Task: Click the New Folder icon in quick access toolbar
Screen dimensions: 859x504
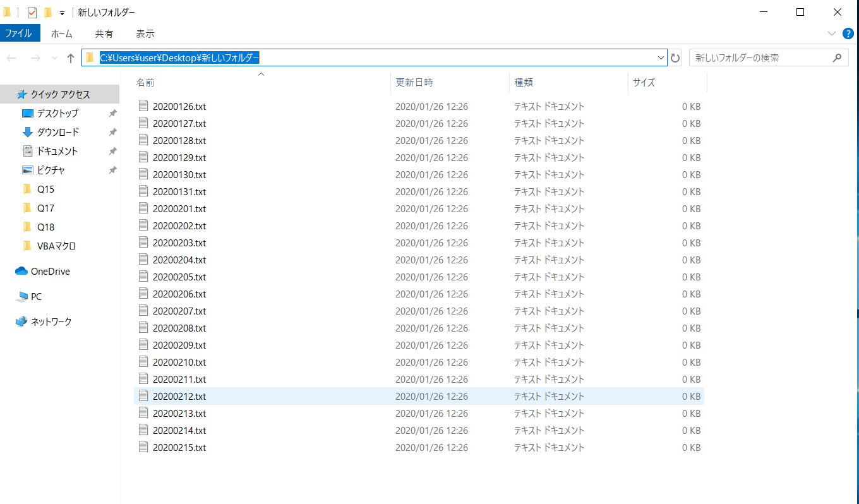Action: point(47,13)
